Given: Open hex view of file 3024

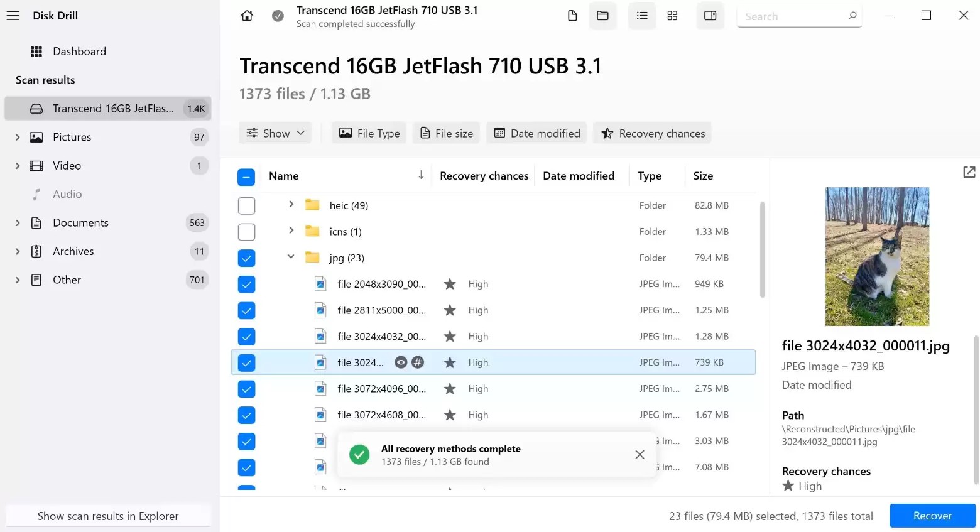Looking at the screenshot, I should [x=418, y=362].
